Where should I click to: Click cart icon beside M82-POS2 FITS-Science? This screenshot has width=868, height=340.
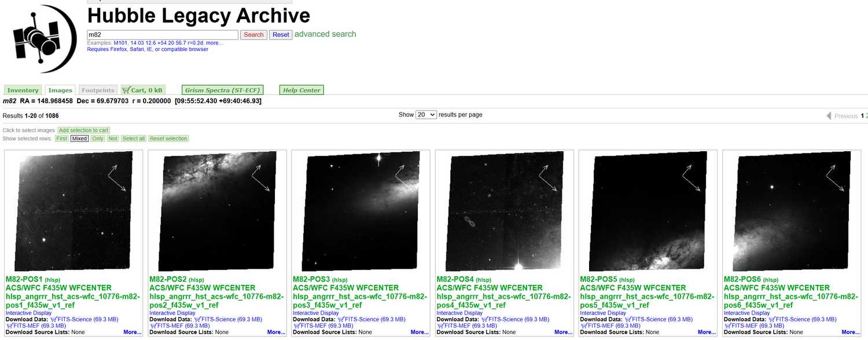coord(197,319)
